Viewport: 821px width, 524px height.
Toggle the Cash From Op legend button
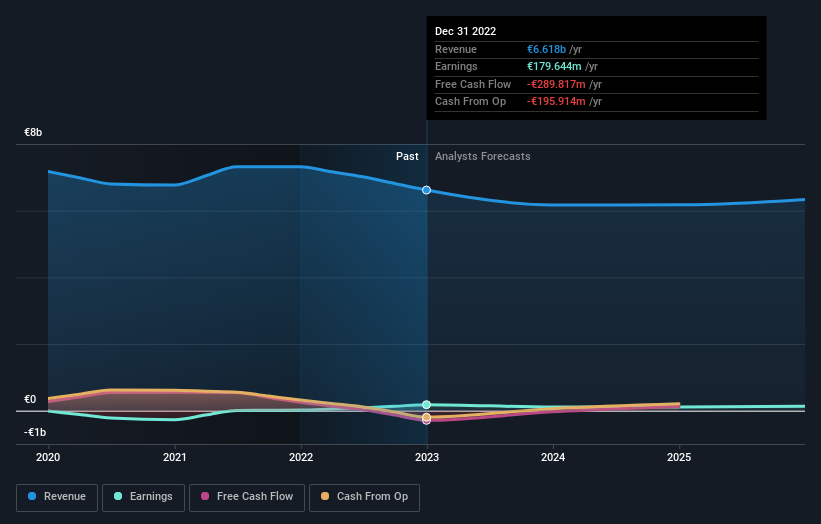[x=364, y=497]
